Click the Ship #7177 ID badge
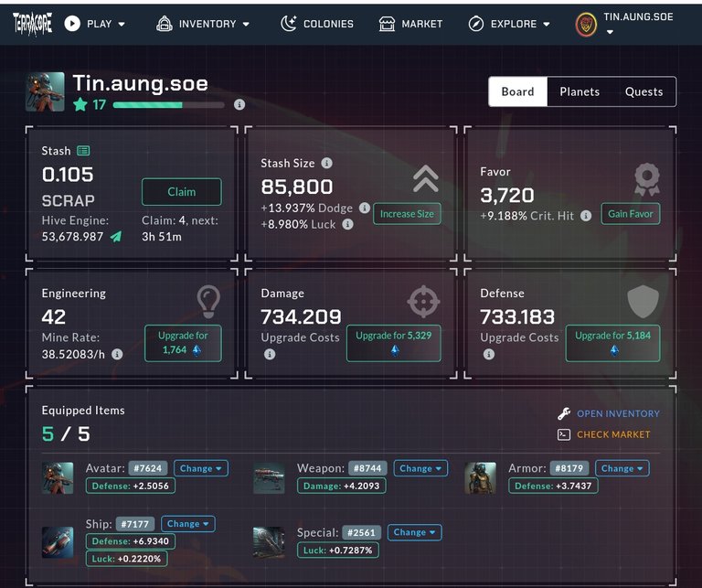702x588 pixels. pos(134,524)
